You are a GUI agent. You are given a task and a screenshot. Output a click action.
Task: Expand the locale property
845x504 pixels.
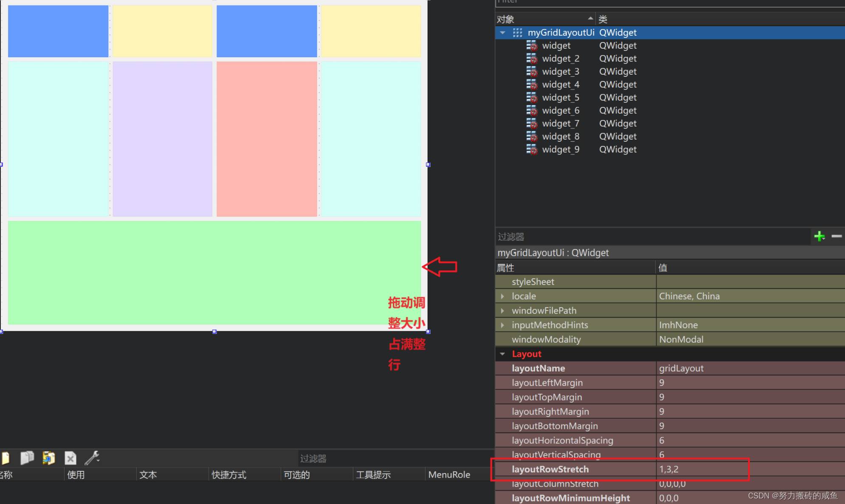coord(503,296)
